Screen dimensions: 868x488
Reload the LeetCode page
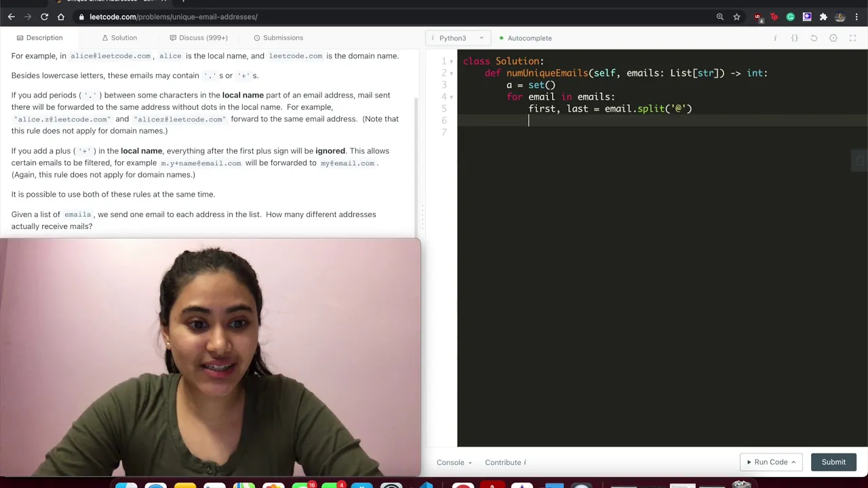[x=44, y=17]
